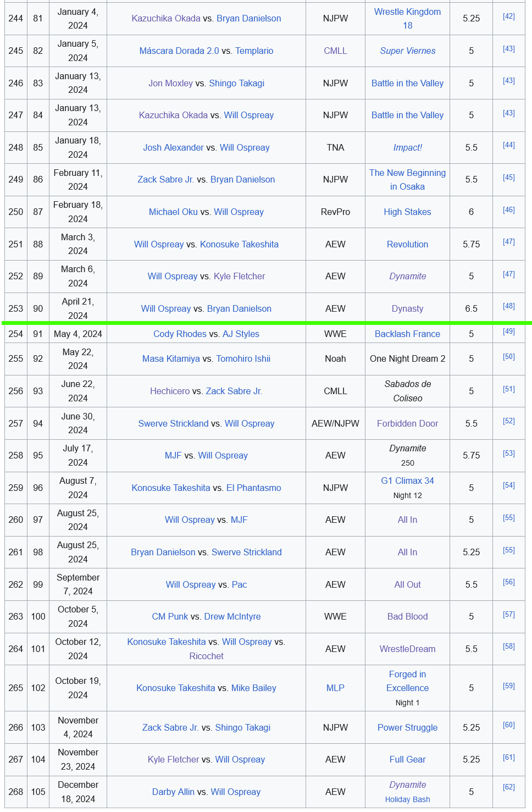Screen dimensions: 532x812
Task: Open the Backlash France event link
Action: [x=407, y=334]
